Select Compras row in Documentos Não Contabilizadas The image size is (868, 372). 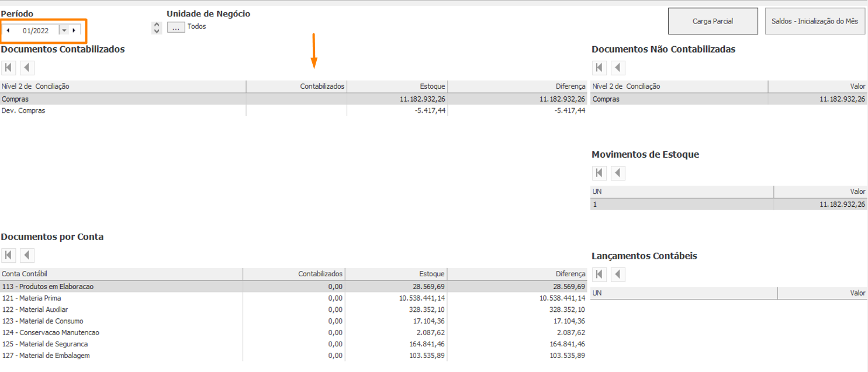click(729, 99)
